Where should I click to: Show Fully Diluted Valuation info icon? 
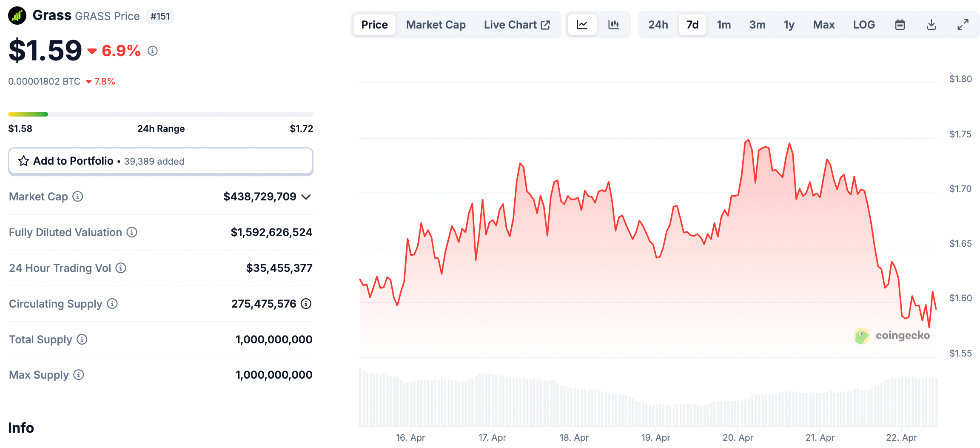tap(132, 232)
